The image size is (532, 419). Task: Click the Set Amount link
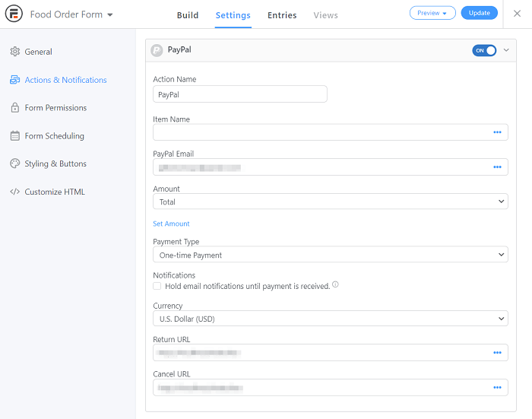pyautogui.click(x=171, y=224)
